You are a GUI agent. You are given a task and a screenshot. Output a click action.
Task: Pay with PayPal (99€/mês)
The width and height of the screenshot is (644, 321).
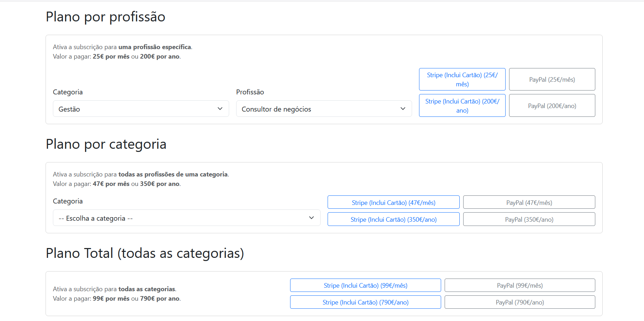[x=519, y=285]
